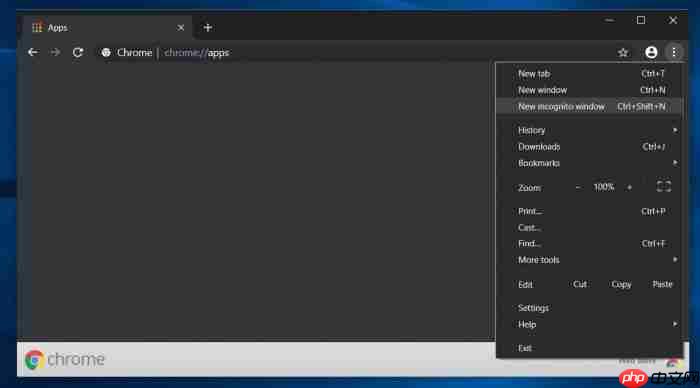Open Settings from the menu

click(589, 308)
